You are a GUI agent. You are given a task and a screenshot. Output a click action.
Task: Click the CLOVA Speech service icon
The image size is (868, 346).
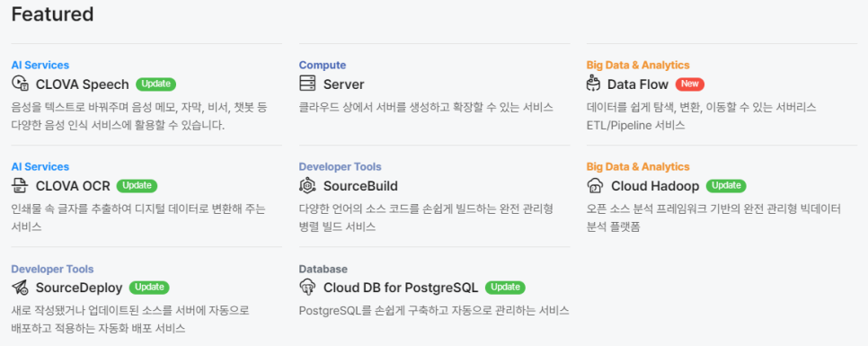20,84
